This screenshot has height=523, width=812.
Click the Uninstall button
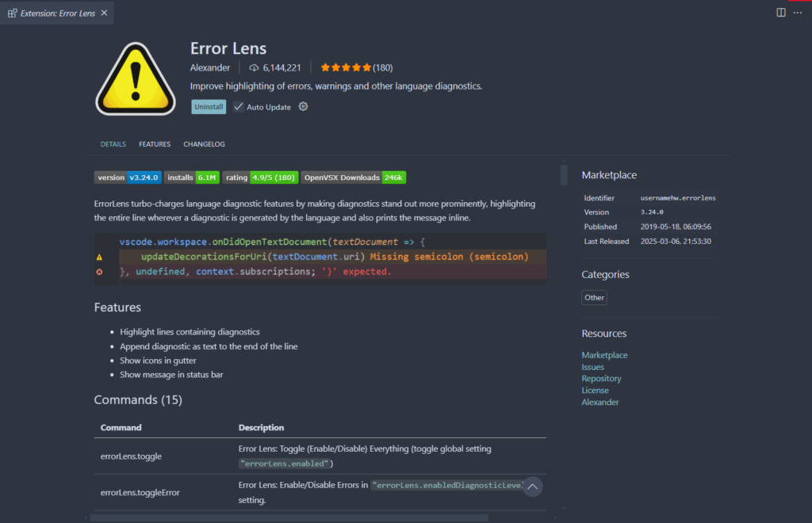(208, 106)
